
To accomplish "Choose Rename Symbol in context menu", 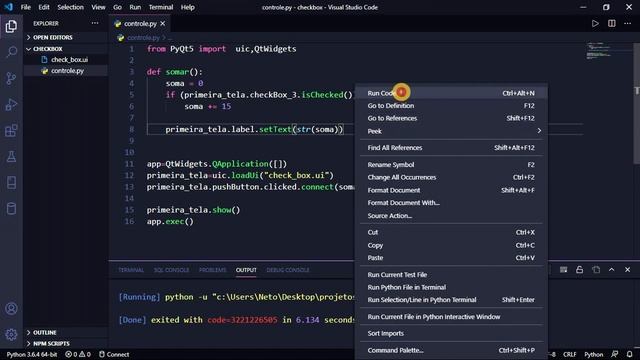I will [x=451, y=165].
